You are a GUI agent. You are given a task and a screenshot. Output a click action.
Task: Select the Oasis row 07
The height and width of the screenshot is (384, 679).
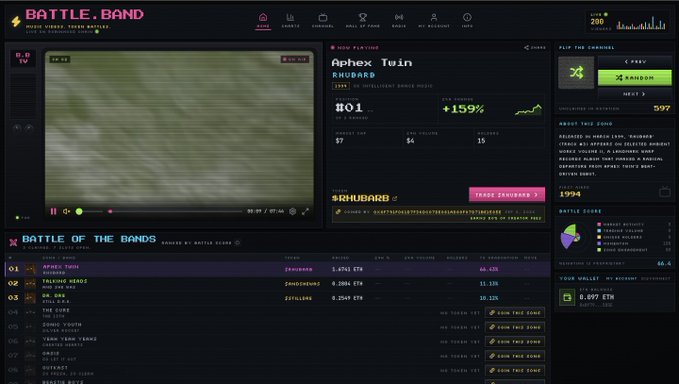click(278, 356)
